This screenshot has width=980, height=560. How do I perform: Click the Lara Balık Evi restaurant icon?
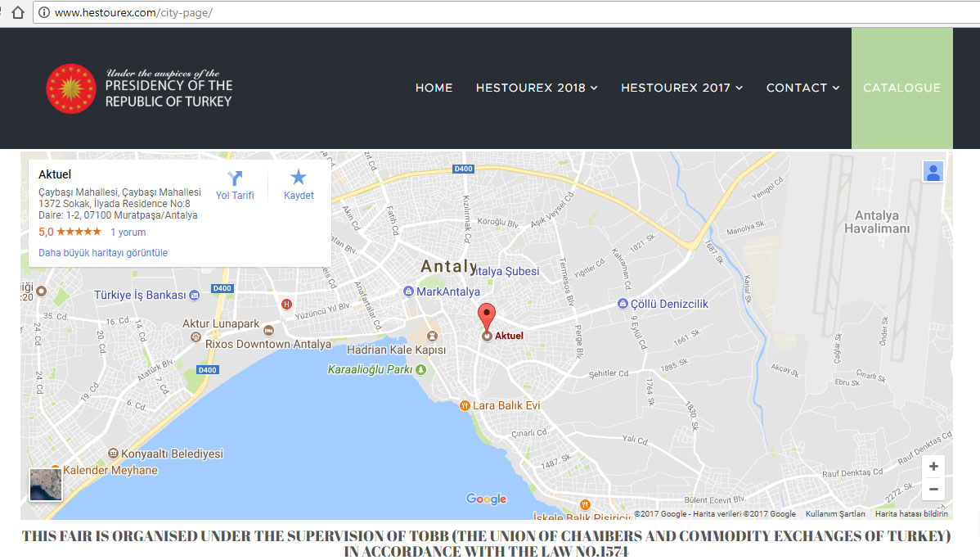tap(465, 405)
